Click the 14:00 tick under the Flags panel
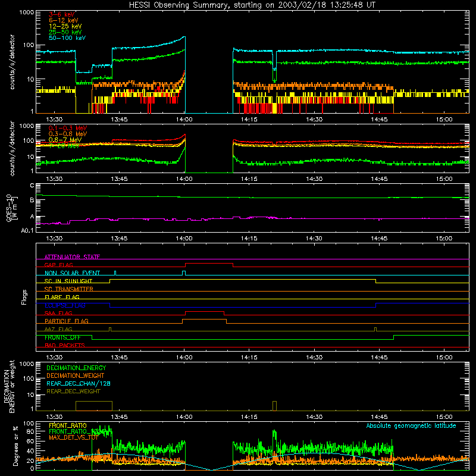The height and width of the screenshot is (476, 476). (184, 358)
